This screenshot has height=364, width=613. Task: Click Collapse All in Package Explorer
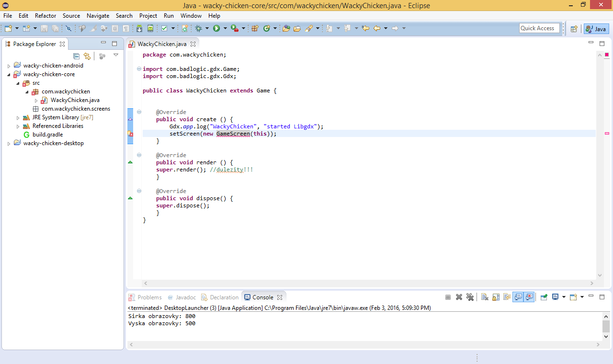[76, 56]
